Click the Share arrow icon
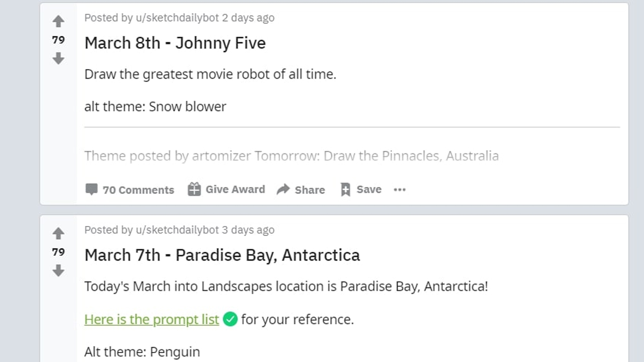The width and height of the screenshot is (644, 362). click(x=283, y=189)
